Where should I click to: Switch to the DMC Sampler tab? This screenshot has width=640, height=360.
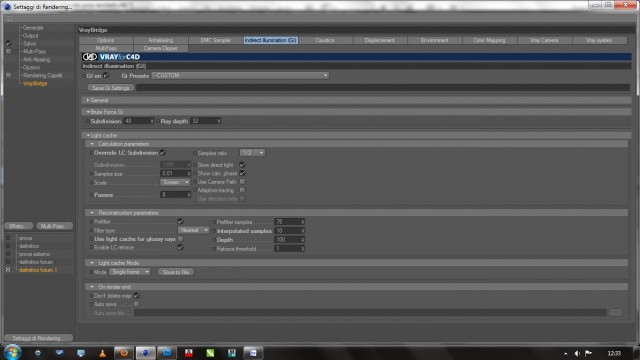(216, 40)
